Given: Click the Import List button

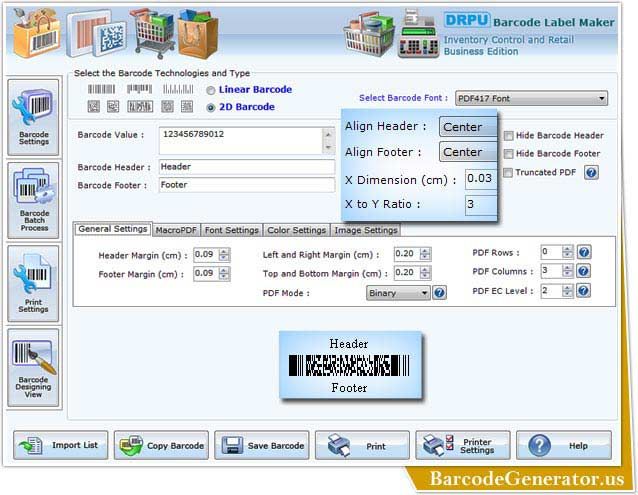Looking at the screenshot, I should [61, 445].
